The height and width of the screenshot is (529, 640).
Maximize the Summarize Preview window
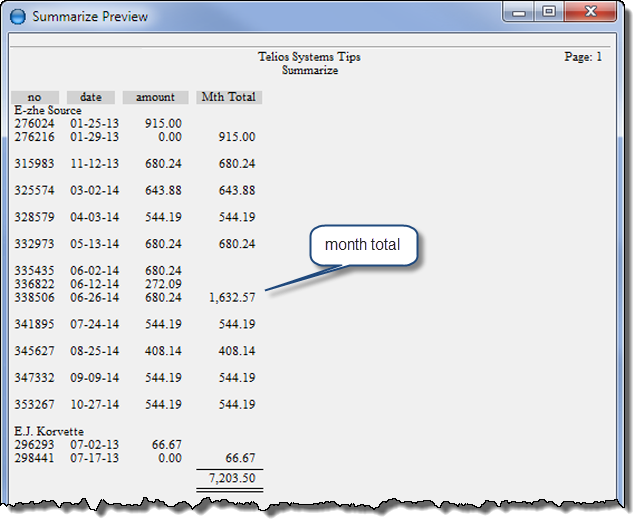(x=549, y=13)
